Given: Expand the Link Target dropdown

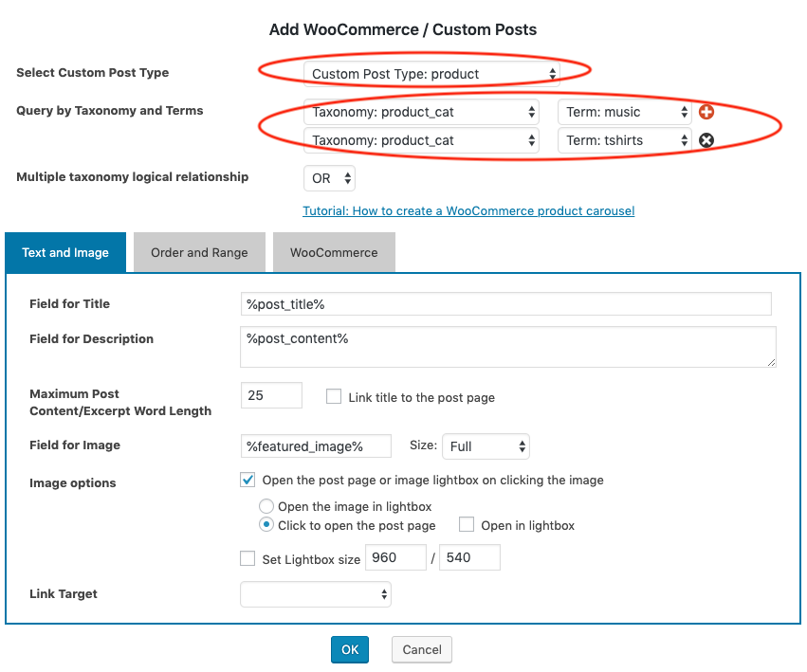Looking at the screenshot, I should [316, 594].
